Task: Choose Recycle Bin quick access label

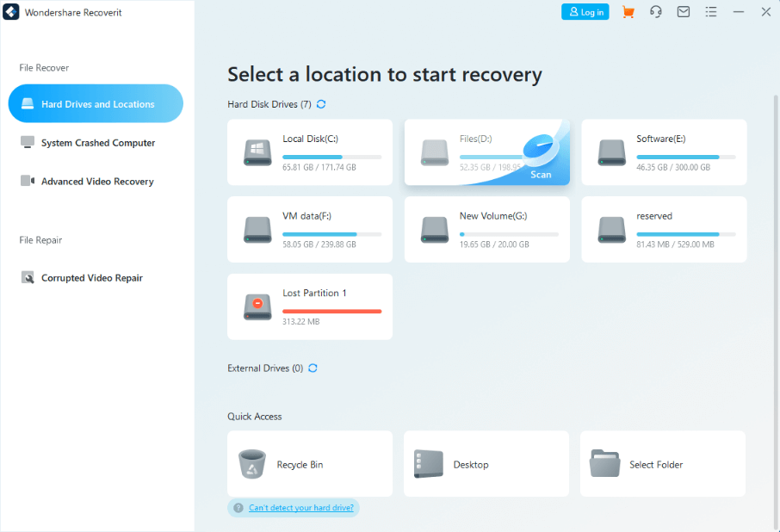Action: (x=300, y=464)
